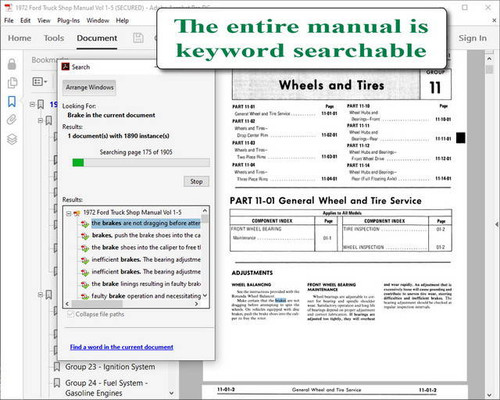The width and height of the screenshot is (500, 400).
Task: Select the Bookmarks sidebar icon
Action: (12, 101)
